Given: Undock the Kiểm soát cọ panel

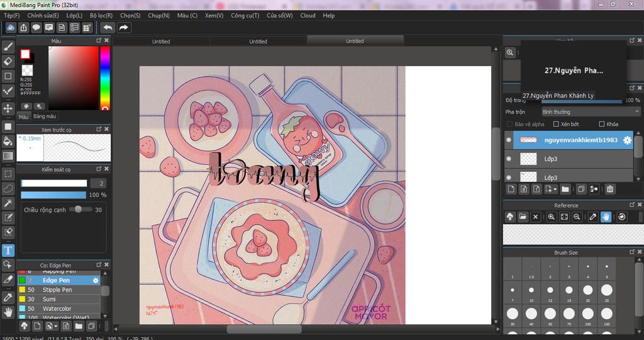Looking at the screenshot, I should pos(99,169).
